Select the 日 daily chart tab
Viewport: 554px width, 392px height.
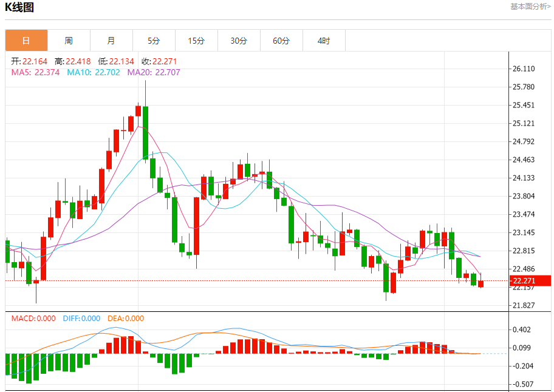tap(27, 41)
